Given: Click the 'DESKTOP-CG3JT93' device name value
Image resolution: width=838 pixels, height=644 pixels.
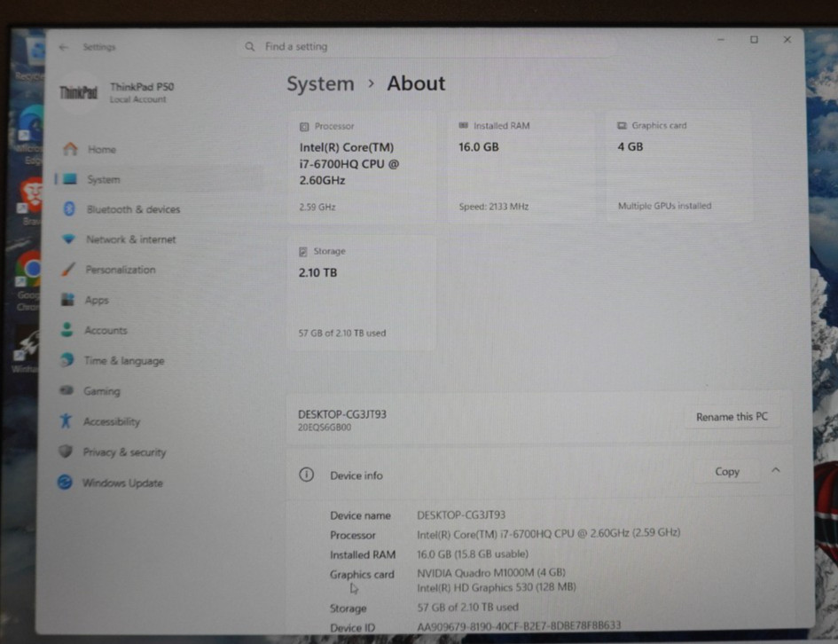Looking at the screenshot, I should click(x=461, y=514).
